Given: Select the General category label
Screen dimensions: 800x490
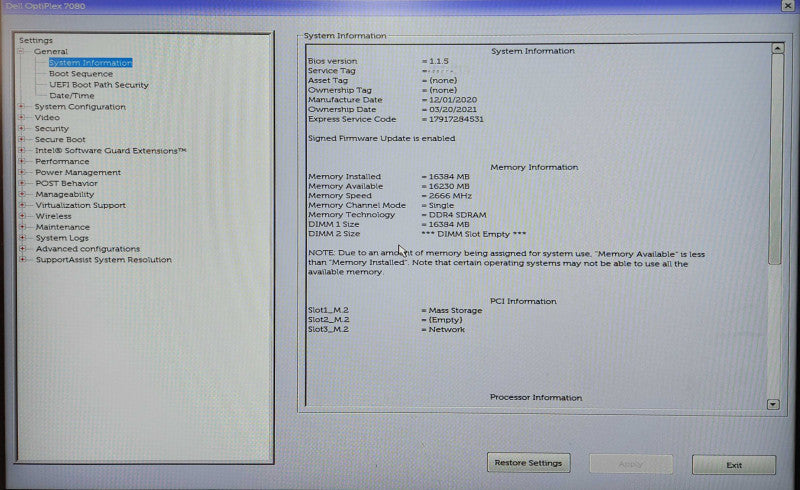Looking at the screenshot, I should (x=51, y=52).
